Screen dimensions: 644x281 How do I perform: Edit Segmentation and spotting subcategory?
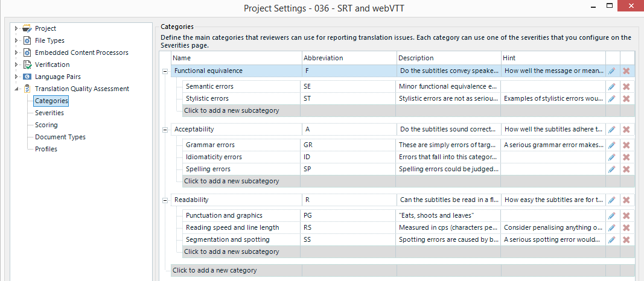coord(612,239)
